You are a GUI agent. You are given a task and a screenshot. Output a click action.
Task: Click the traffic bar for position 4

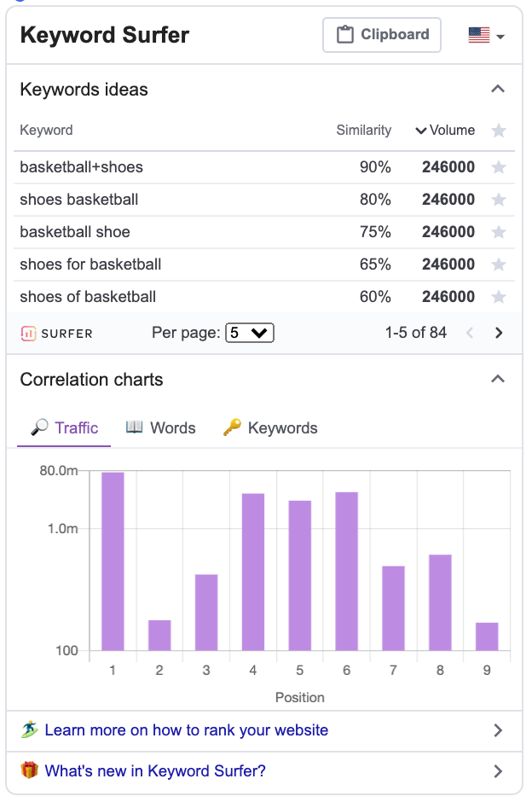click(x=253, y=572)
